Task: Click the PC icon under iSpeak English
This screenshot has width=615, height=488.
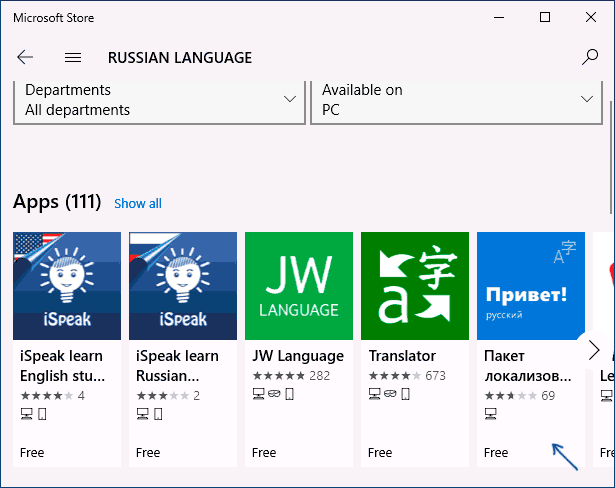Action: point(27,414)
